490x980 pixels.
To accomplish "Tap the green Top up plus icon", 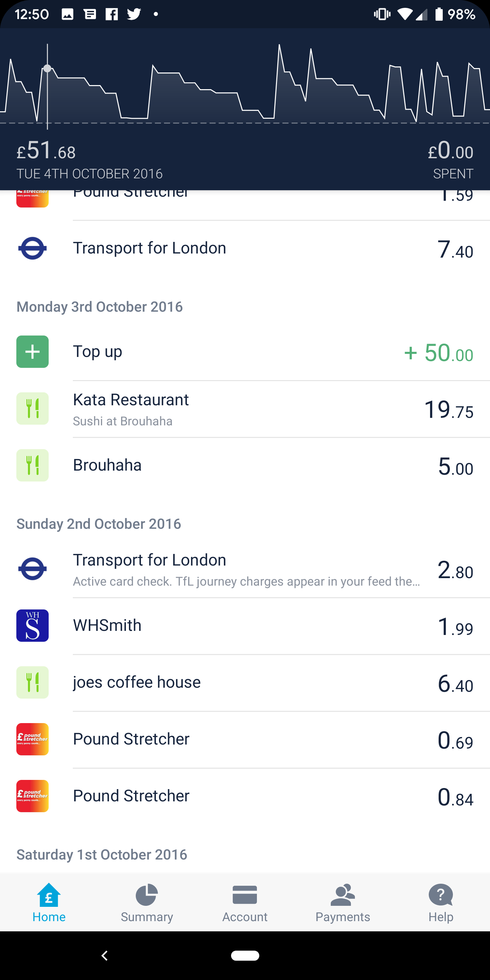I will click(x=32, y=352).
